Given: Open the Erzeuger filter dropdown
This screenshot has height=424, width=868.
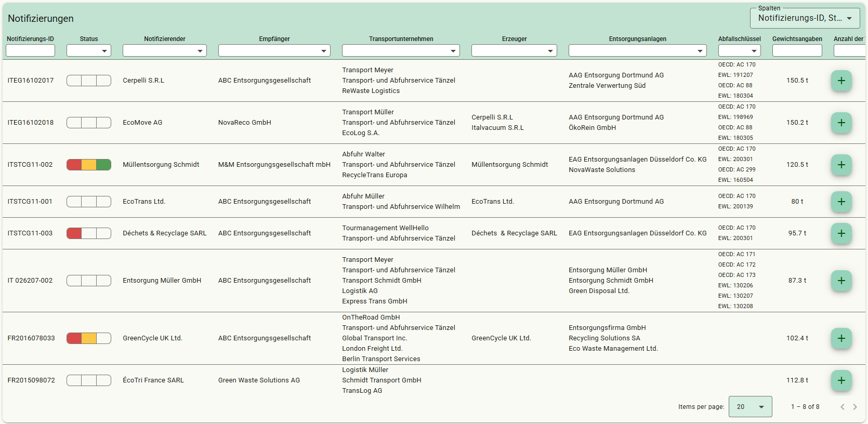Looking at the screenshot, I should 514,50.
